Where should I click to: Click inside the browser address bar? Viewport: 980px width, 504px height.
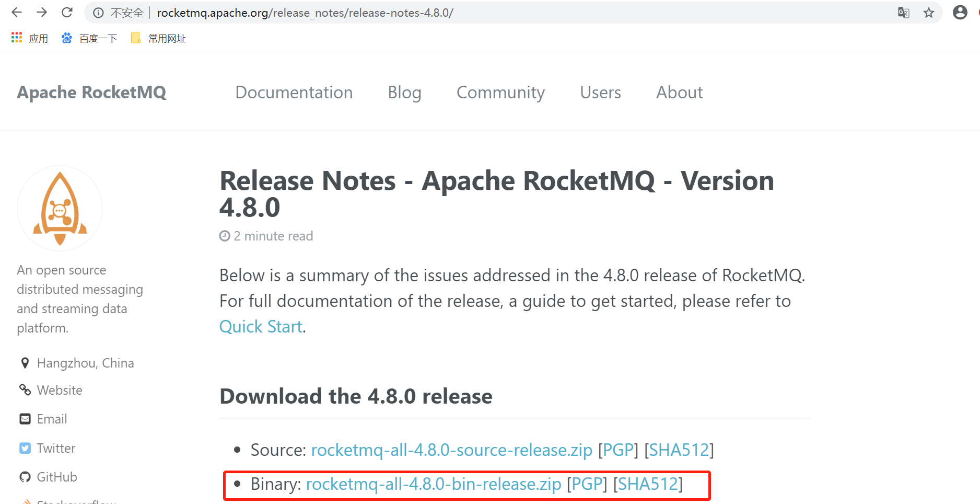366,13
